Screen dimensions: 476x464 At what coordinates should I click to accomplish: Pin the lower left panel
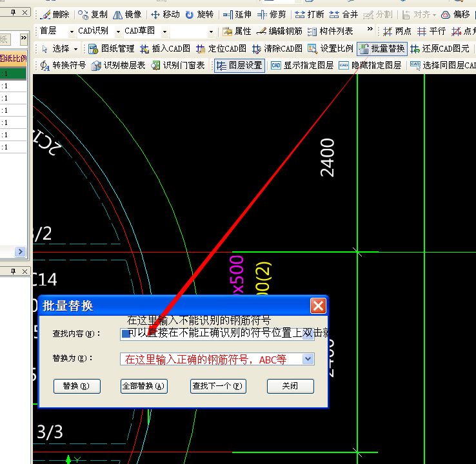click(x=13, y=271)
